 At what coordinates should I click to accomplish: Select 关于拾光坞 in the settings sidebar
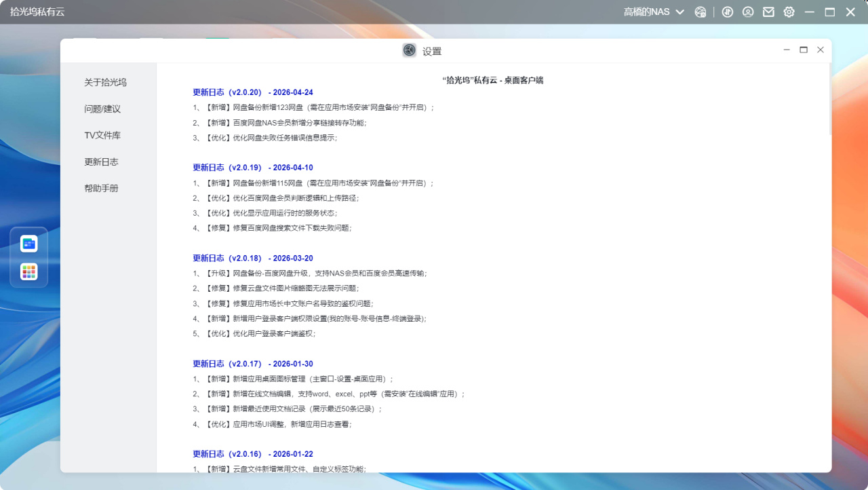(x=105, y=82)
